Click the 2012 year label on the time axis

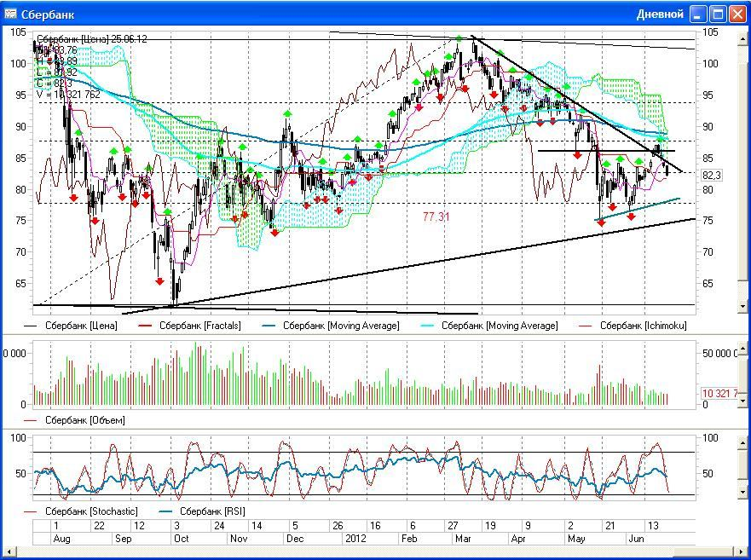pyautogui.click(x=355, y=539)
